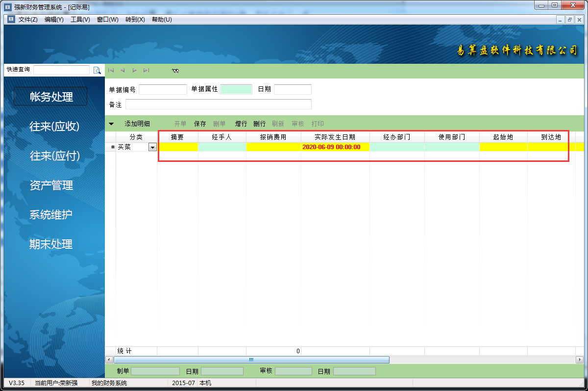588x391 pixels.
Task: Click the 审核 toolbar button
Action: 298,124
